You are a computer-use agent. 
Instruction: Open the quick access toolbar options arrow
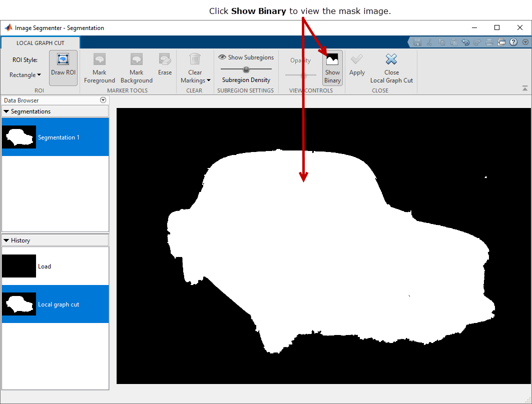pyautogui.click(x=525, y=42)
